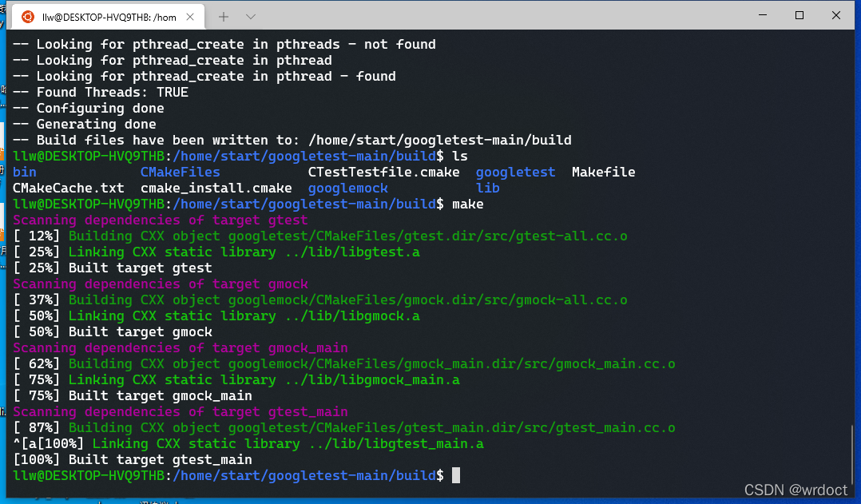Select the llw@DESKTOP-HVQ9THB terminal tab
The width and height of the screenshot is (861, 504).
[108, 17]
